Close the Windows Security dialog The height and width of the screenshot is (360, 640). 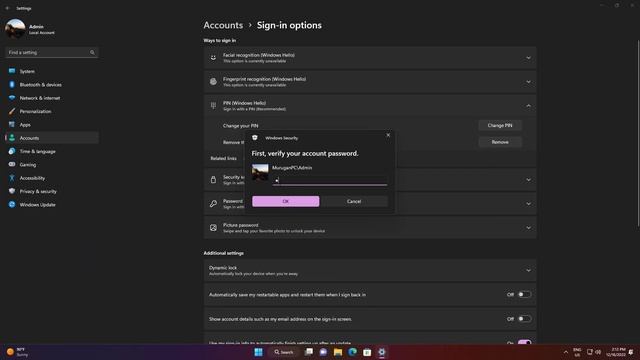tap(388, 135)
